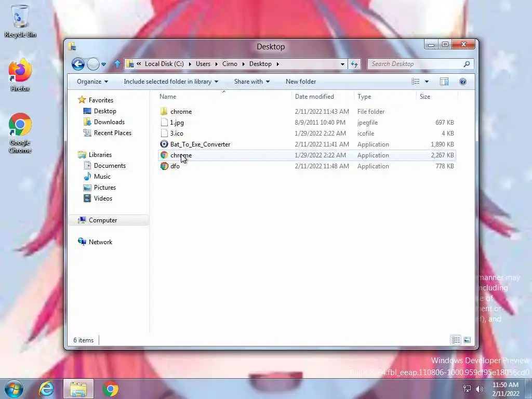Open the volume tray icon
Image resolution: width=532 pixels, height=399 pixels.
pyautogui.click(x=480, y=389)
